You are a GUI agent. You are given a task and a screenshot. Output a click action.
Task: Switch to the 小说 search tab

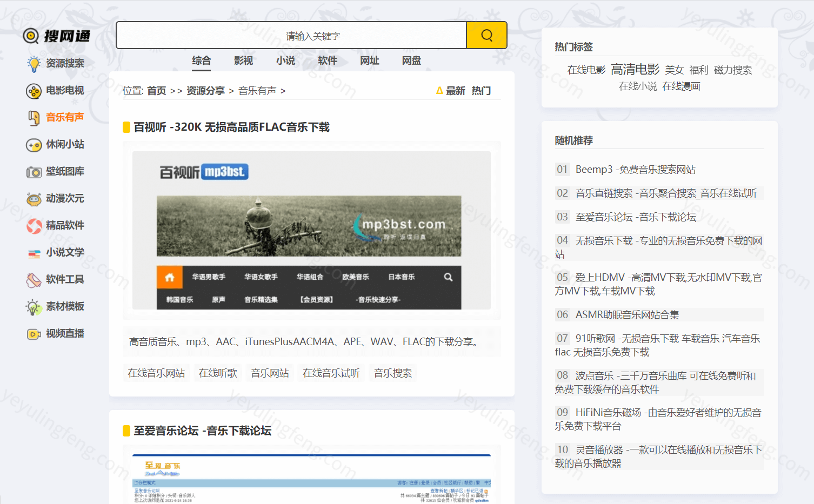[285, 61]
